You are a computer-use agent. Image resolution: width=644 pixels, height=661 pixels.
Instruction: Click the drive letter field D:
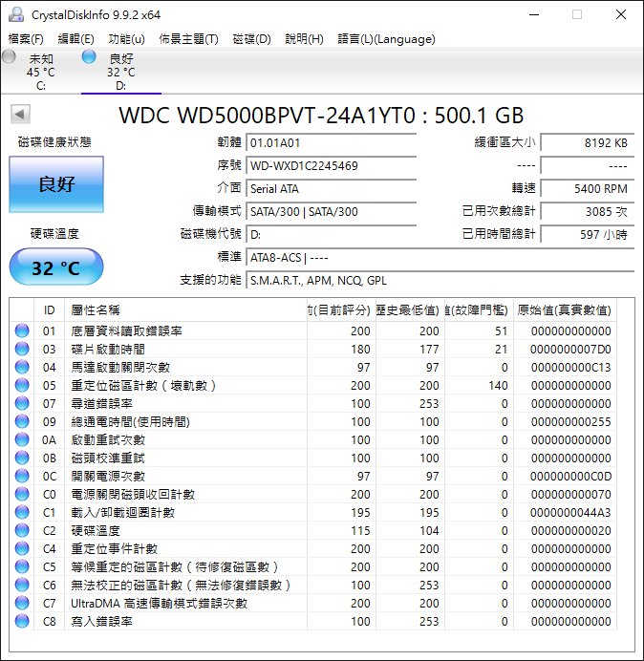tap(332, 234)
